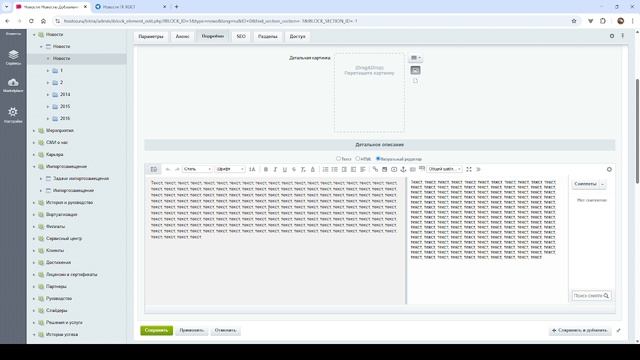Remove text formatting in the editor toolbar
This screenshot has width=640, height=360.
pos(303,169)
